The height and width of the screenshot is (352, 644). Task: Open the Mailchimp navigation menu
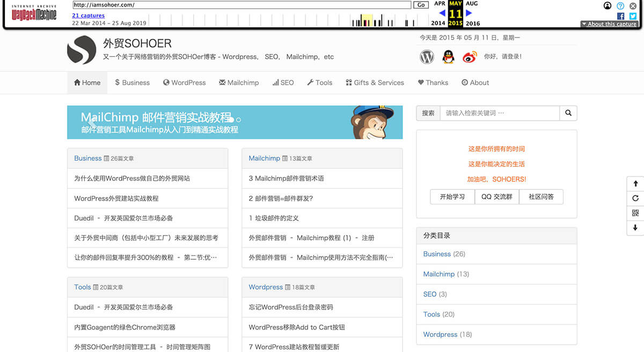point(239,83)
